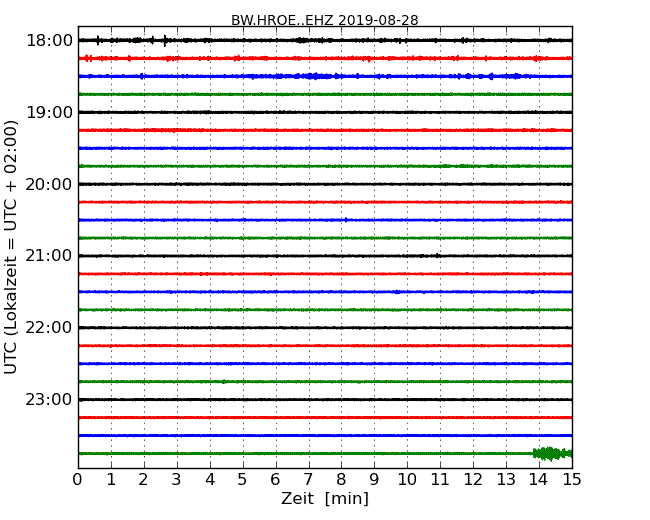The height and width of the screenshot is (520, 650).
Task: Click the 21:00 y-axis label
Action: pos(49,256)
